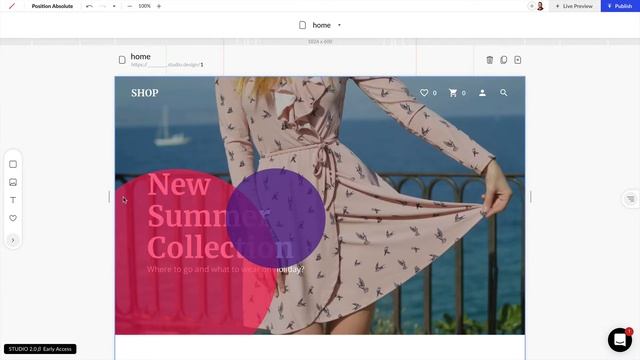Click the Position Absolute label
The height and width of the screenshot is (360, 640).
52,6
